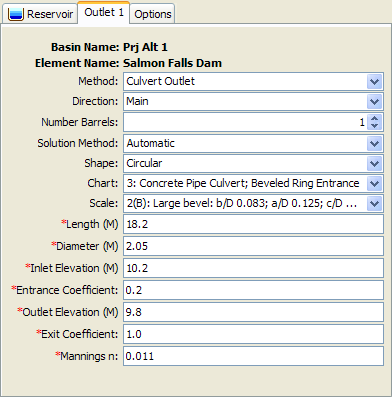Image resolution: width=392 pixels, height=397 pixels.
Task: Click the Entrance Coefficient field
Action: [x=253, y=290]
